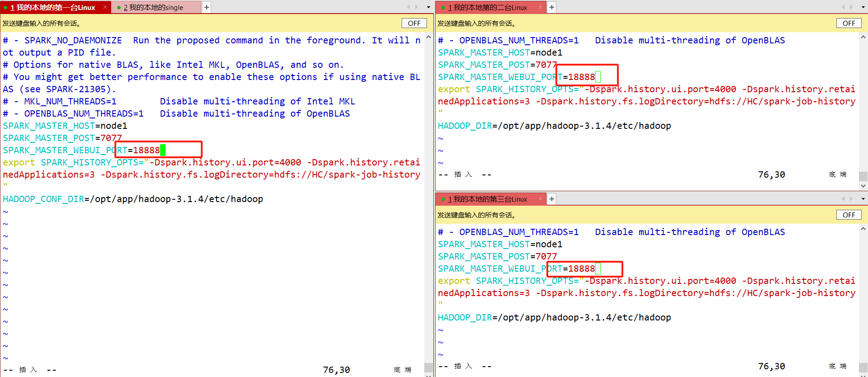Click 发送键盘输入的所有会话 message in bottom-right pane
The width and height of the screenshot is (868, 377).
476,215
